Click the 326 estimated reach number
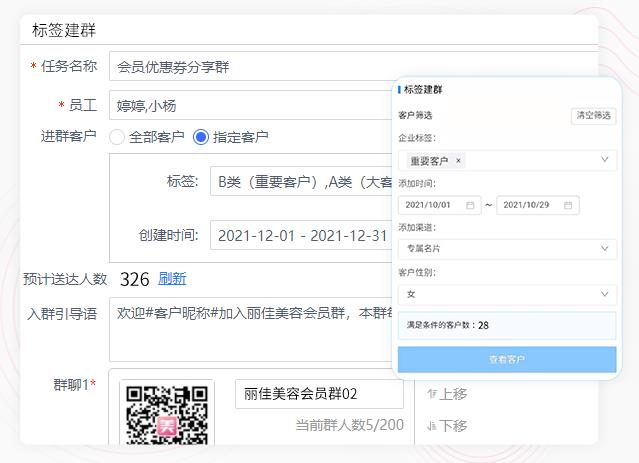 coord(134,280)
